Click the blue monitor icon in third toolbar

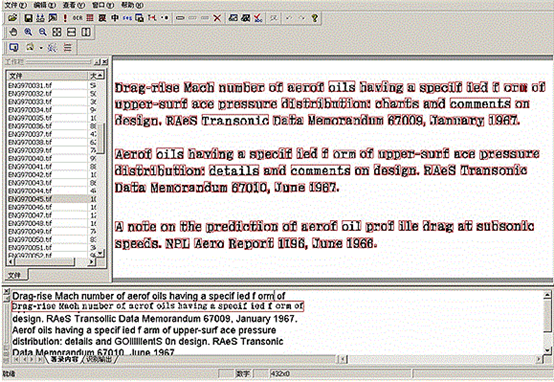tap(14, 47)
